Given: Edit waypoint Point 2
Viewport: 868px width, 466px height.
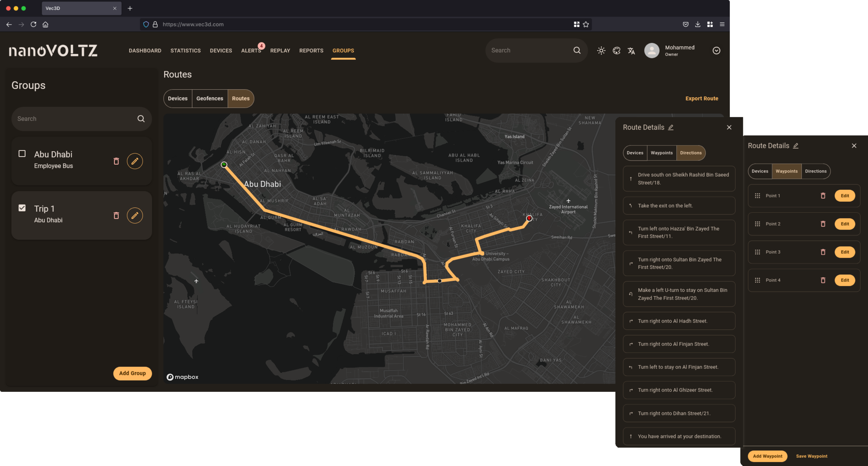Looking at the screenshot, I should pos(845,224).
